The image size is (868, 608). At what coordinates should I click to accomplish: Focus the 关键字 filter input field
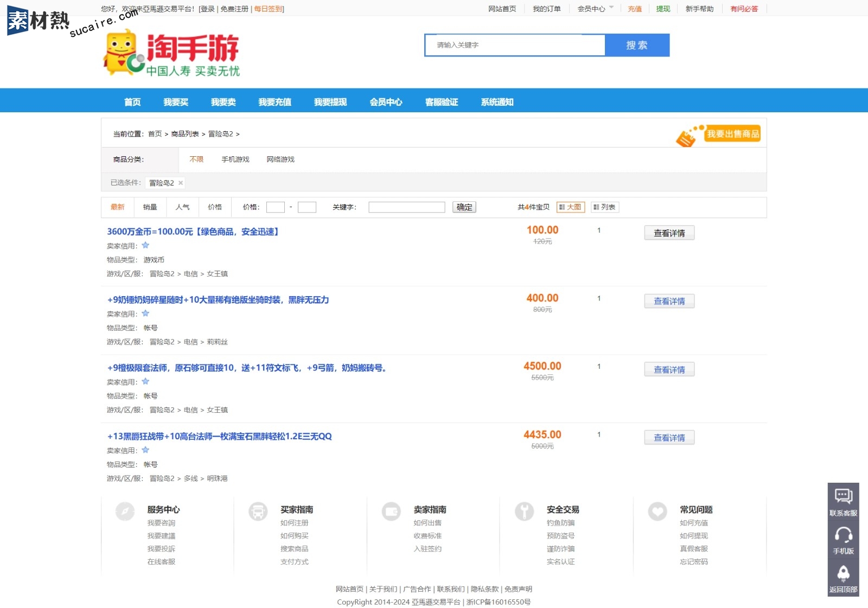tap(407, 207)
